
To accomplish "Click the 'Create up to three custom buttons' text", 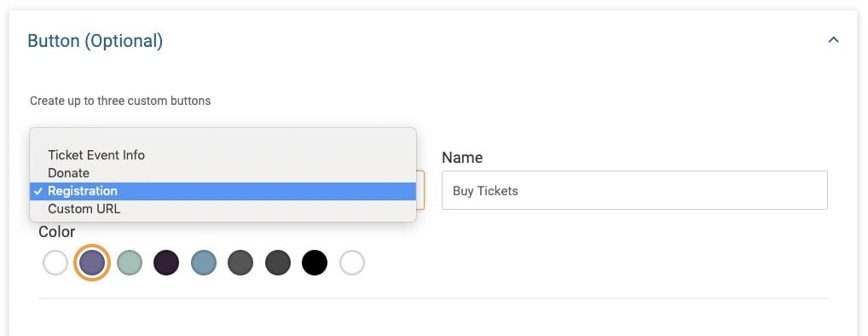I will 120,101.
